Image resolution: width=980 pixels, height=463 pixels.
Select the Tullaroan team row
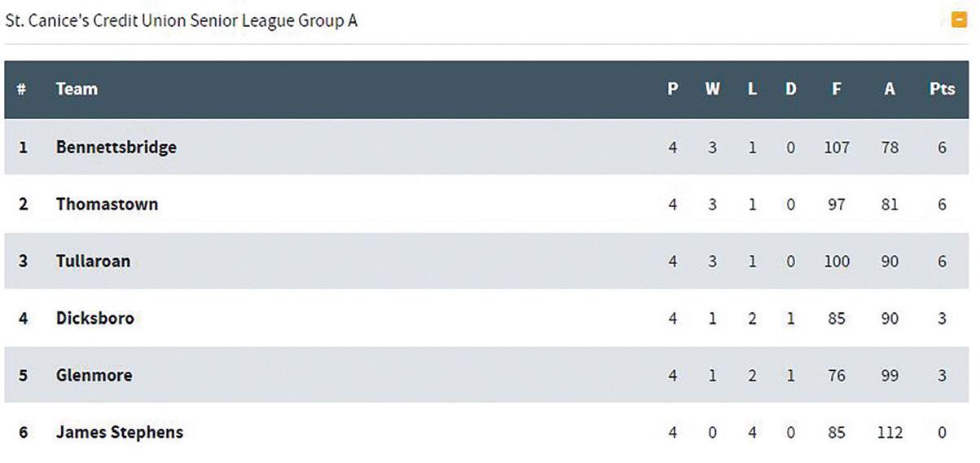(489, 261)
